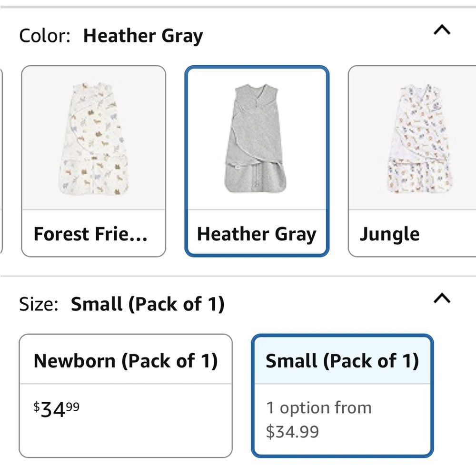Collapse the Size section chevron
Screen dimensions: 476x476
coord(442,299)
